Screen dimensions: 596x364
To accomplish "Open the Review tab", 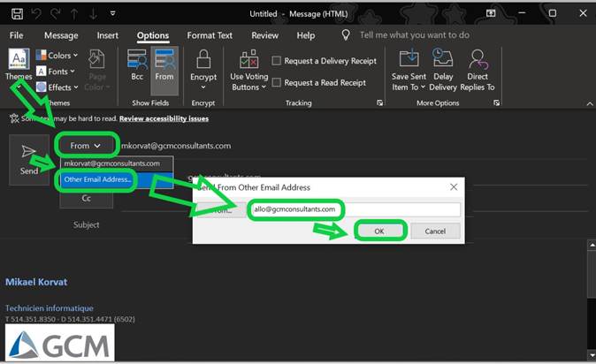I will pos(264,35).
